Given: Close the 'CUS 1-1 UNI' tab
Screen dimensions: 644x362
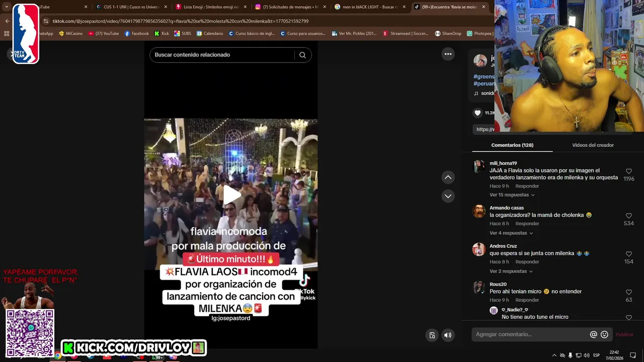Looking at the screenshot, I should (x=166, y=7).
